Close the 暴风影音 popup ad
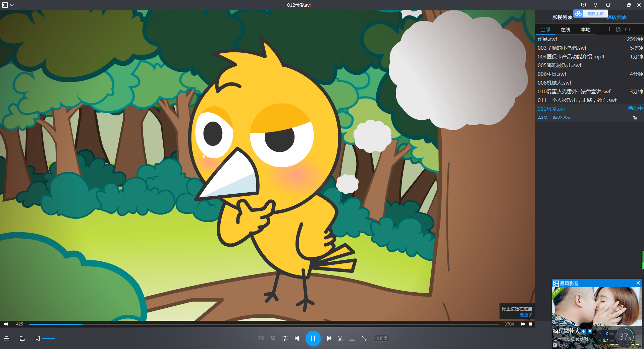The height and width of the screenshot is (349, 644). coord(638,283)
